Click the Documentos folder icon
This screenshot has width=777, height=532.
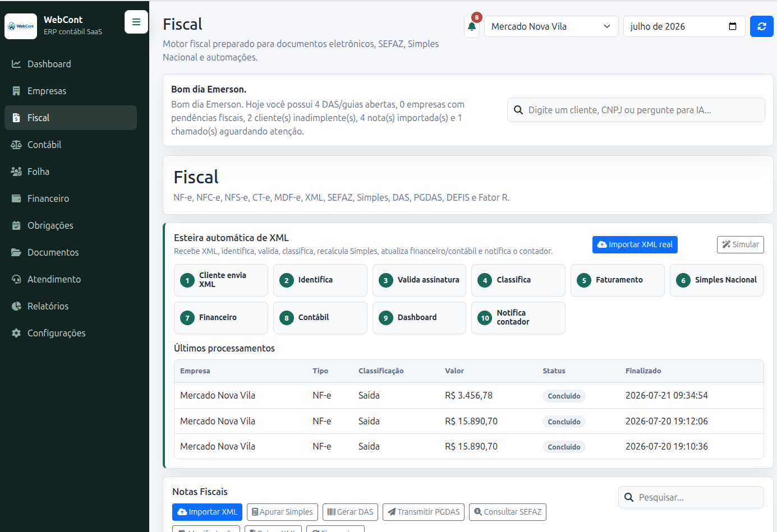point(16,252)
